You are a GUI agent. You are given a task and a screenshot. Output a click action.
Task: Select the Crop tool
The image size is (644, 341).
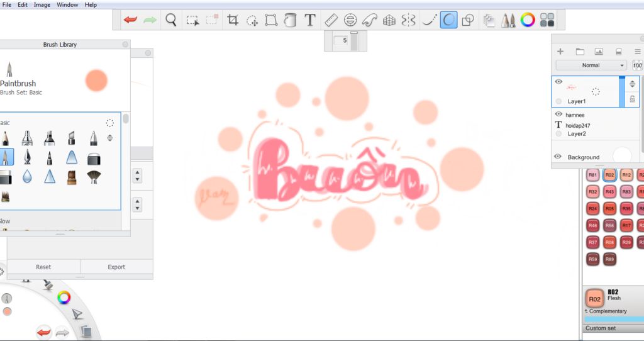click(233, 20)
